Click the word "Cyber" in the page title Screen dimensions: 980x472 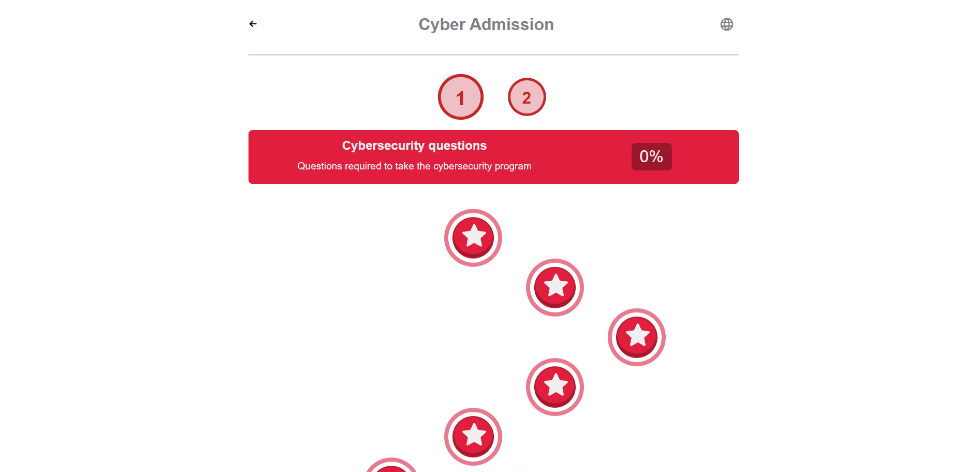[x=442, y=24]
